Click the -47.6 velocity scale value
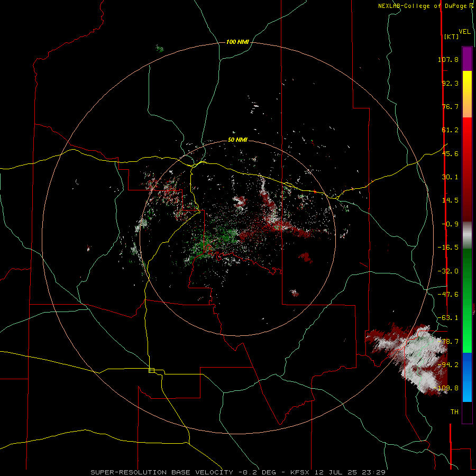 [x=448, y=295]
